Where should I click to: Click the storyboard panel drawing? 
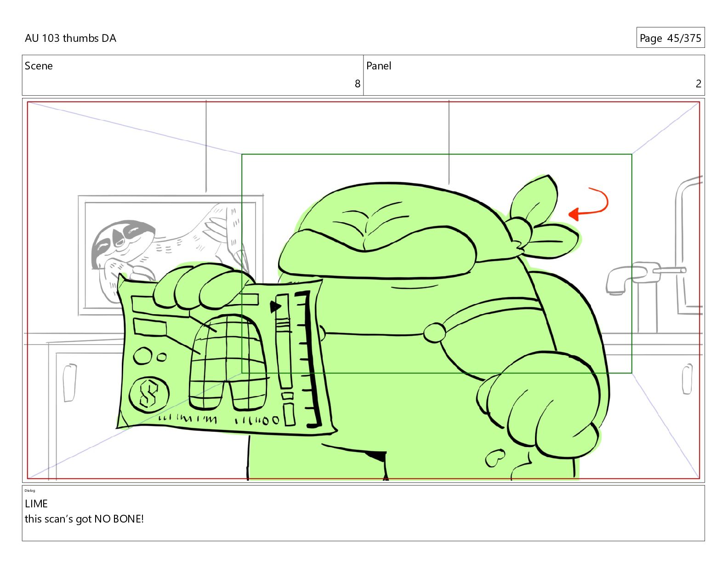(x=363, y=290)
